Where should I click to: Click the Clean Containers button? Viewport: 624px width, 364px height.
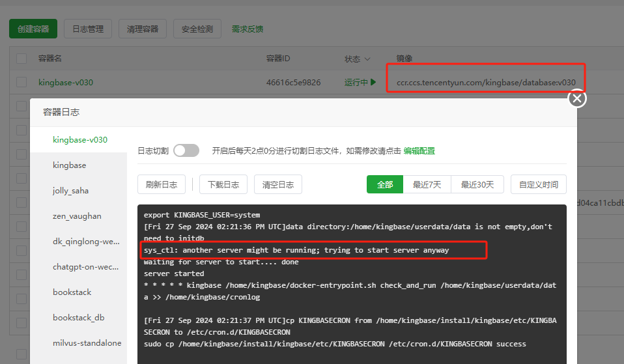(143, 29)
